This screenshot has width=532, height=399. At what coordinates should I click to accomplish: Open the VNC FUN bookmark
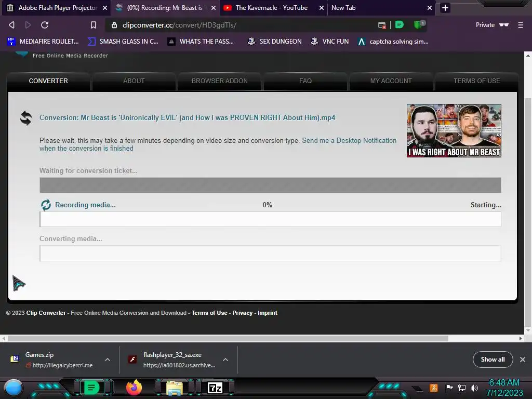coord(330,42)
